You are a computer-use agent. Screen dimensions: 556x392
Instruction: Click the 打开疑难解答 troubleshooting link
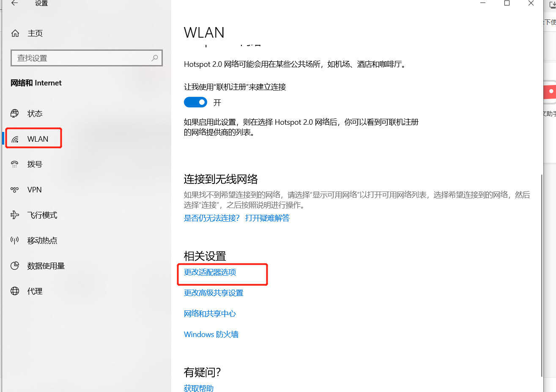click(x=267, y=218)
